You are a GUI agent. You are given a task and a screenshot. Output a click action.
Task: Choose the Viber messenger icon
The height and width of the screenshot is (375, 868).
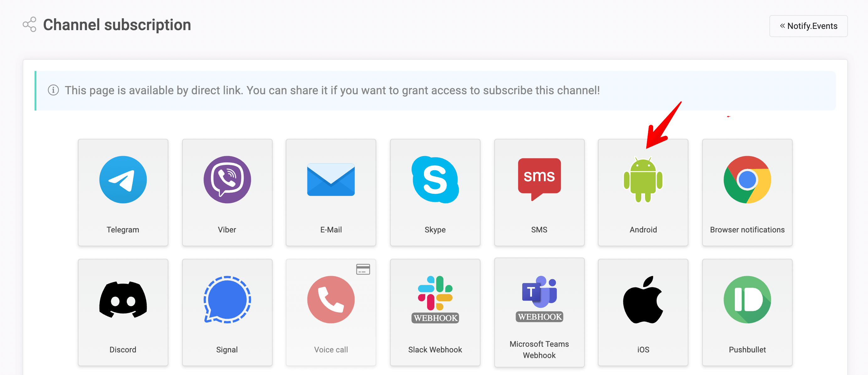[x=227, y=180]
